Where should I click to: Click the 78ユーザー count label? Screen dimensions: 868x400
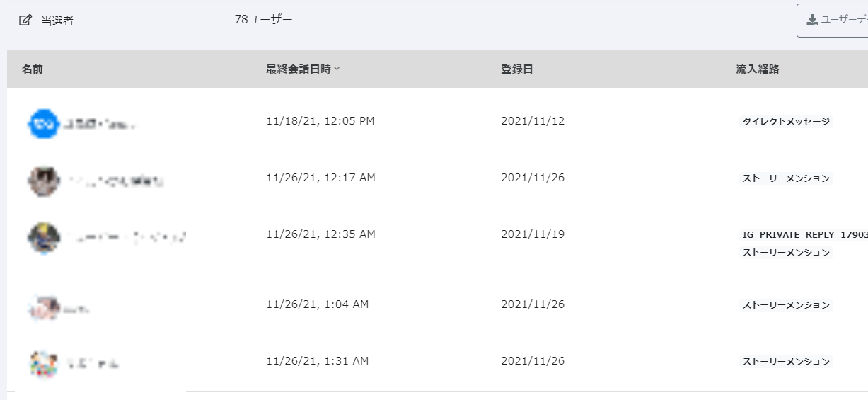coord(263,19)
